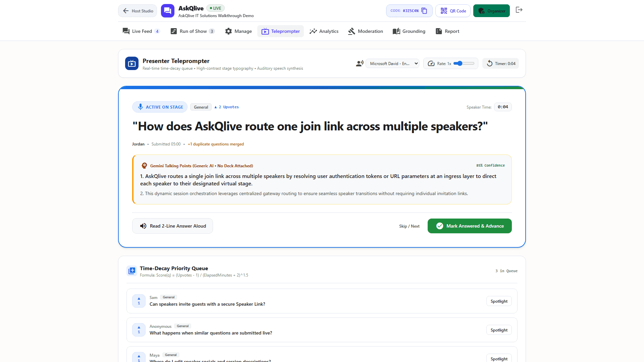Click the '85% Confidence' label

pos(490,166)
